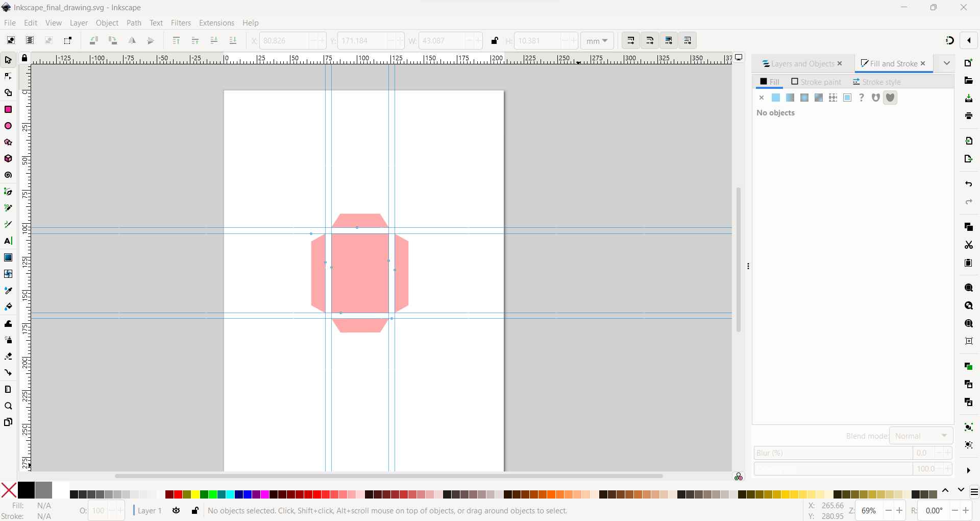Image resolution: width=980 pixels, height=521 pixels.
Task: Click the 50% gray palette swatch
Action: coord(43,490)
